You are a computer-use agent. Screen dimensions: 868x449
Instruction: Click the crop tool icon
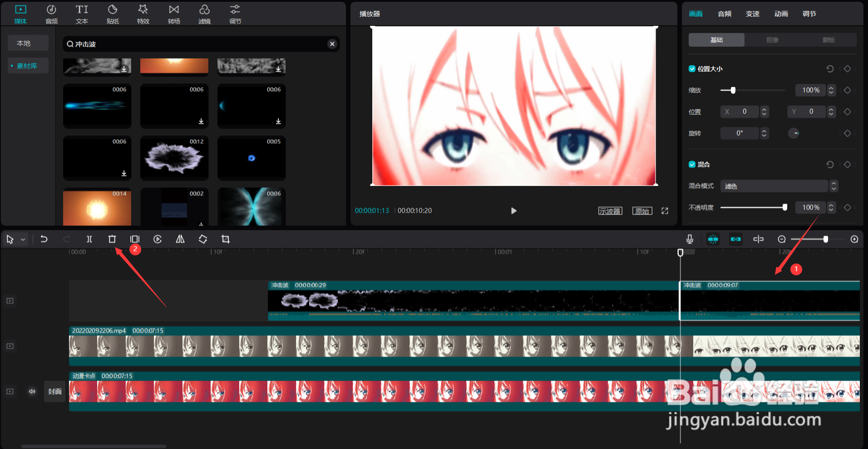pos(226,239)
